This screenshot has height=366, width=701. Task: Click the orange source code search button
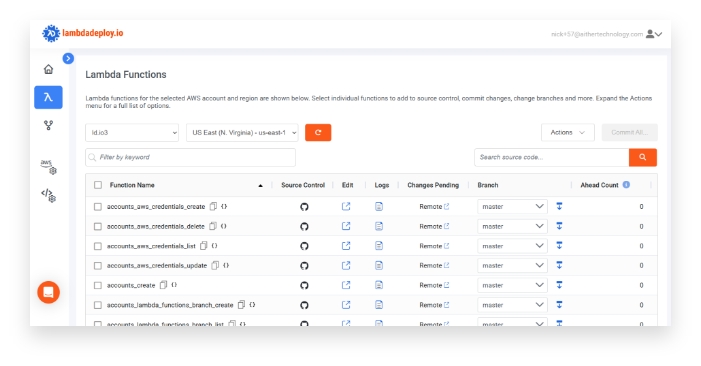pyautogui.click(x=642, y=157)
